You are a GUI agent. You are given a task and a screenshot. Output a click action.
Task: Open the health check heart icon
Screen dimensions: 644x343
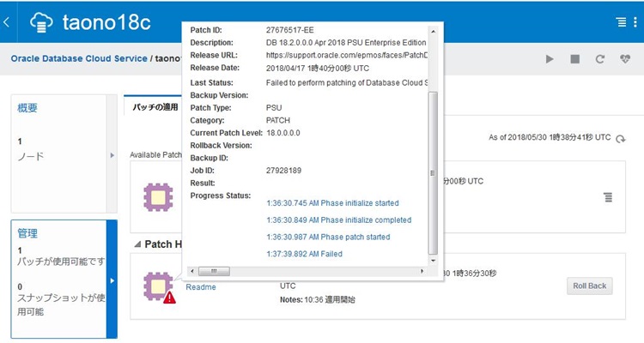pos(624,59)
